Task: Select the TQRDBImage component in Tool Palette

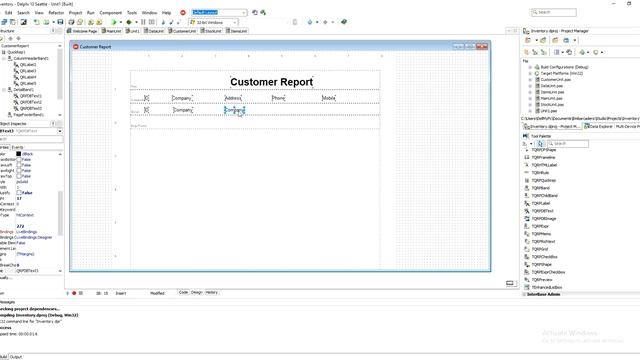Action: pos(544,219)
